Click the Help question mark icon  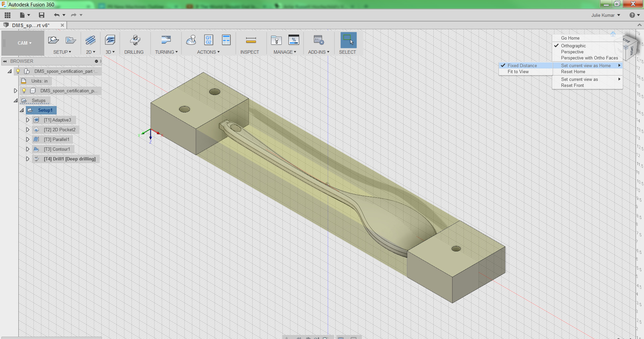pyautogui.click(x=632, y=15)
